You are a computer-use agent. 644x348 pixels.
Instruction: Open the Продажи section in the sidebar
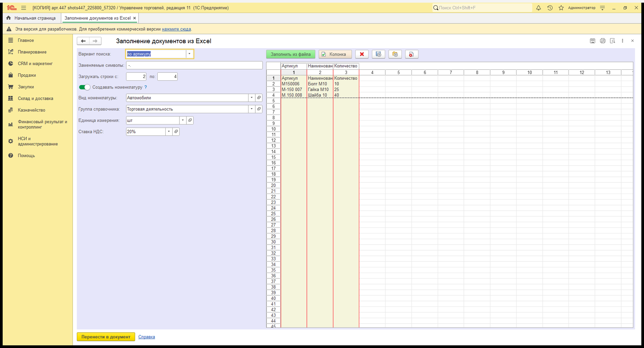pyautogui.click(x=27, y=75)
